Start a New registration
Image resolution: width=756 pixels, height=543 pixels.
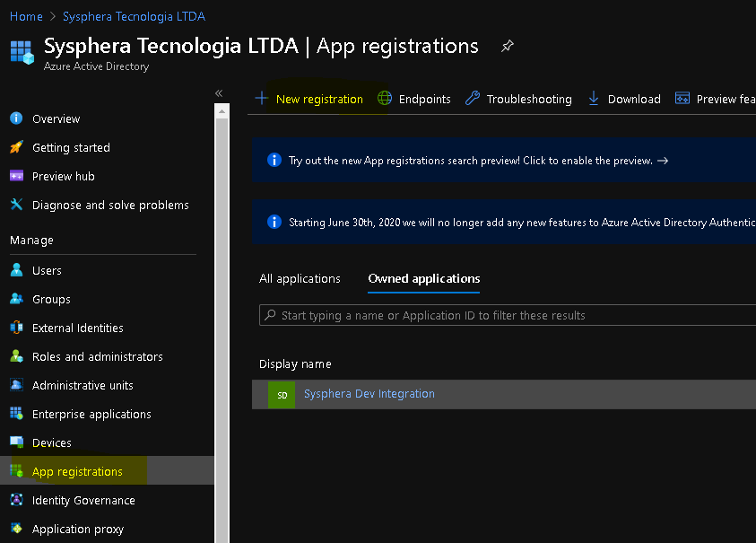319,99
